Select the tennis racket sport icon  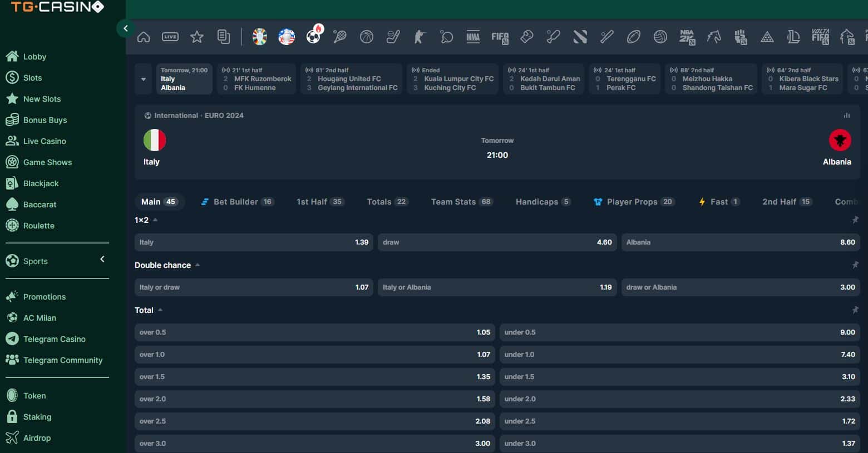[339, 37]
